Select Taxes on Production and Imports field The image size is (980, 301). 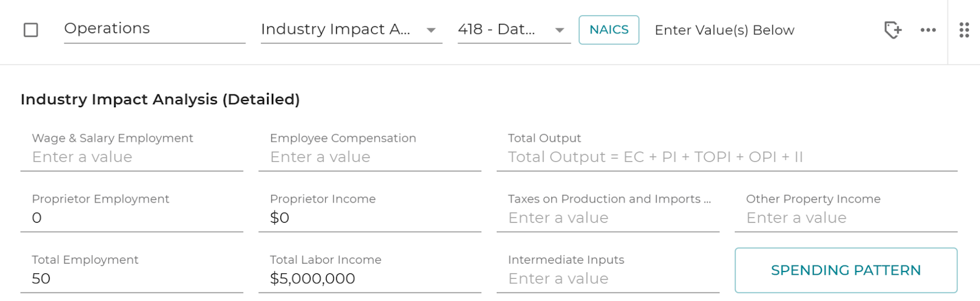tap(608, 210)
